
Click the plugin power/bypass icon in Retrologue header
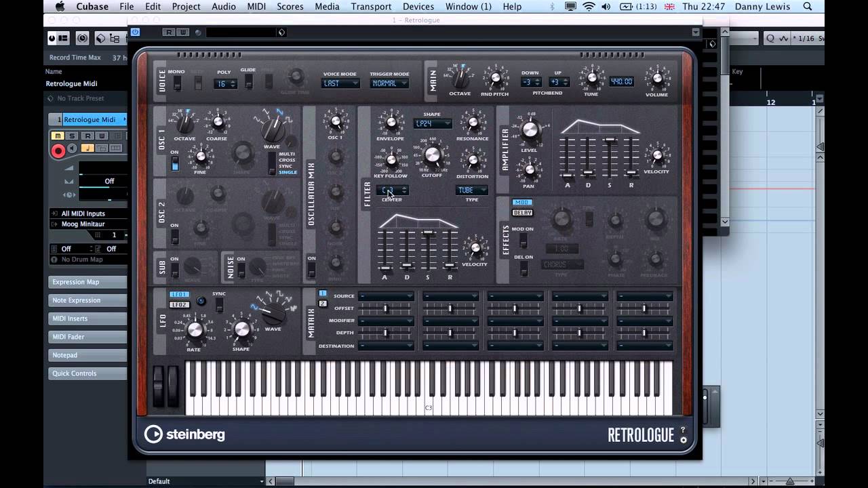tap(135, 32)
